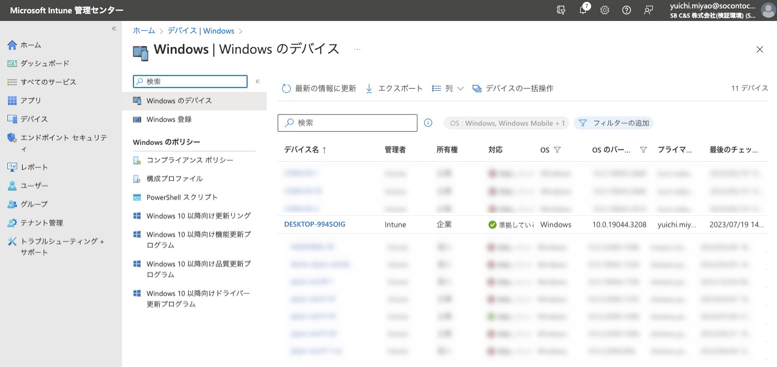Open the OS version column filter icon
Screen dimensions: 777x367
coord(643,150)
